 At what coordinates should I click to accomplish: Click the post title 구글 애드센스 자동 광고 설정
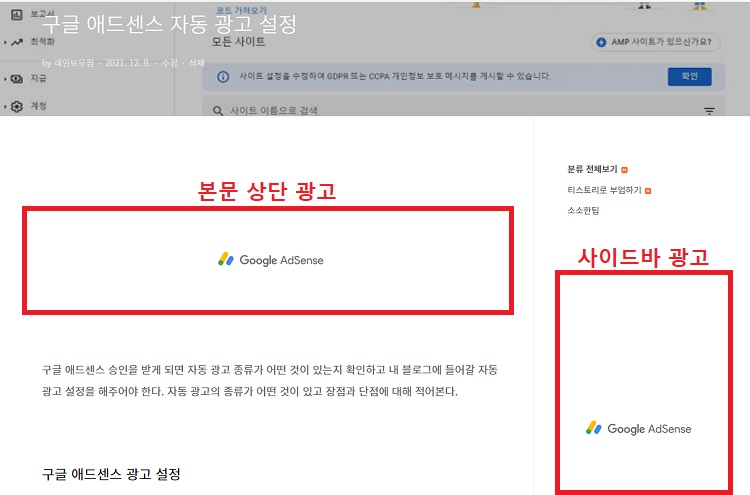[x=169, y=24]
